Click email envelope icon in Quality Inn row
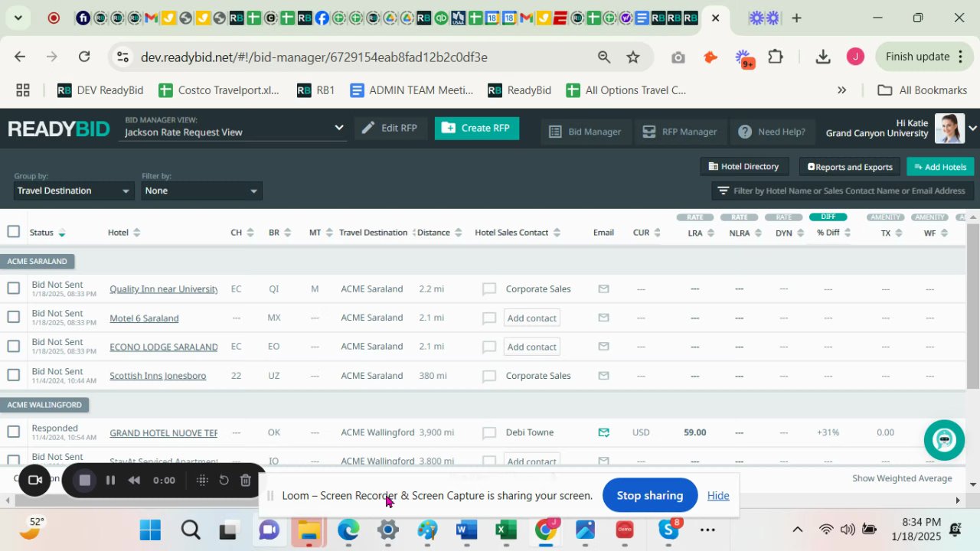 (x=603, y=289)
